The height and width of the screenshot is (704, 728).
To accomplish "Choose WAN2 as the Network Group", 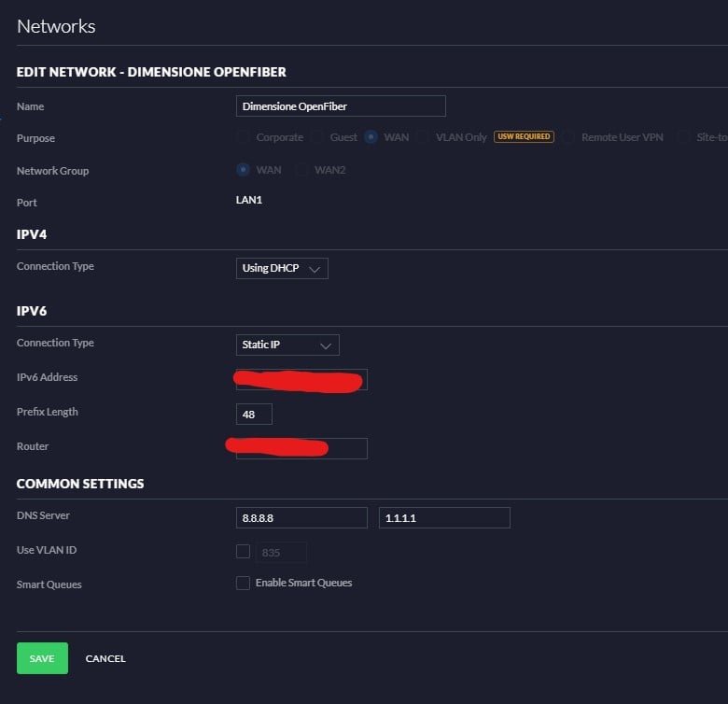I will point(301,170).
